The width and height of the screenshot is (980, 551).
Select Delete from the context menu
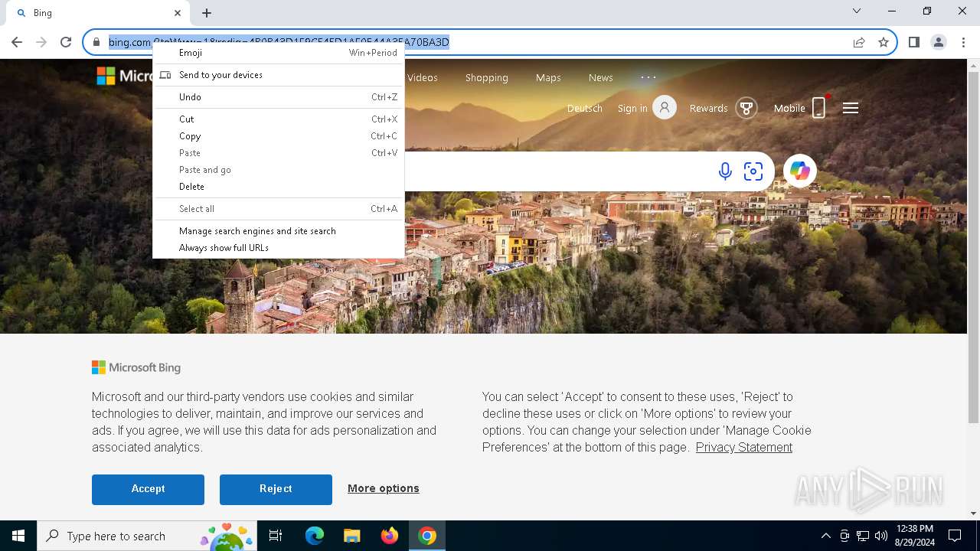tap(279, 187)
